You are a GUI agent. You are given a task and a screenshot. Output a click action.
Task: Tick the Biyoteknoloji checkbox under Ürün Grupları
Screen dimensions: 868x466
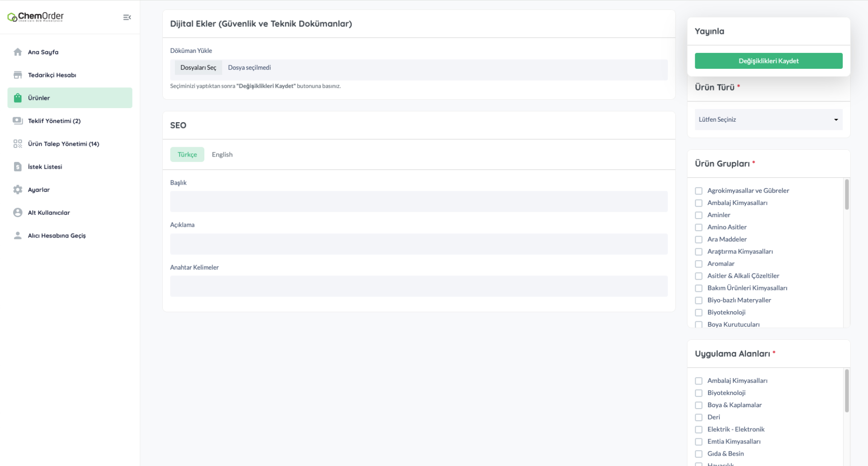tap(698, 313)
